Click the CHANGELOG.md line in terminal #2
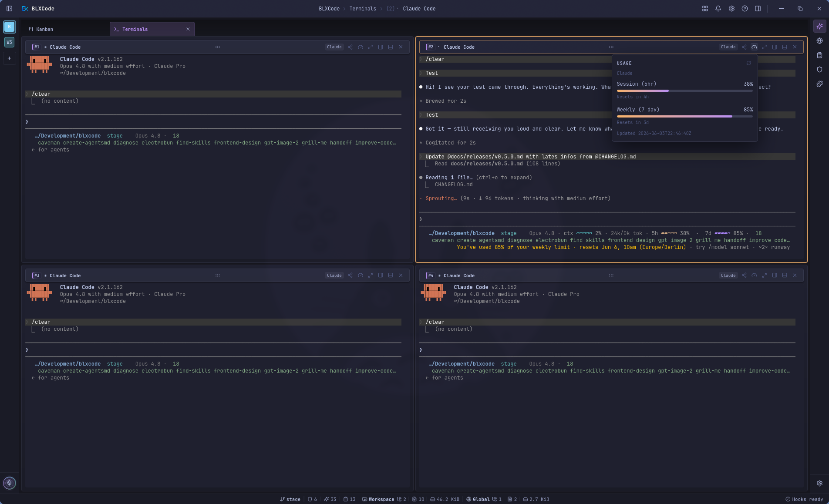 pos(454,185)
